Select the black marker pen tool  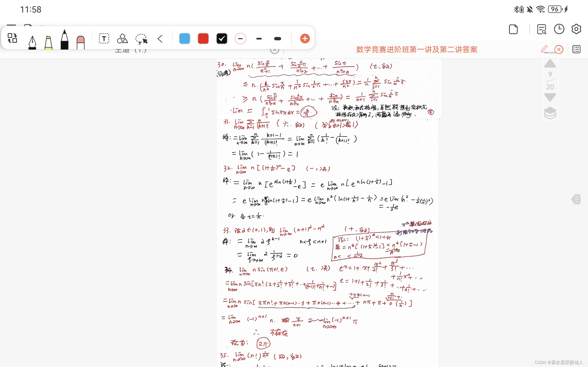pos(64,40)
